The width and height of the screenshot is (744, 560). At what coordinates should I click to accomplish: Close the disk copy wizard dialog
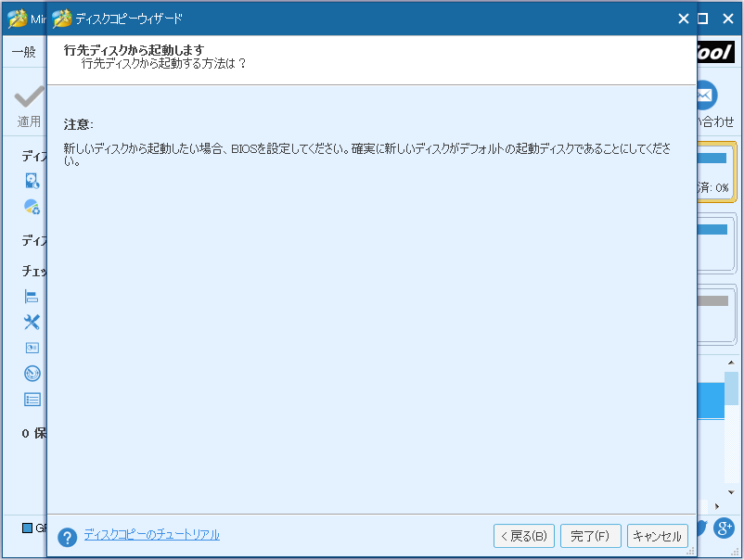(x=684, y=19)
